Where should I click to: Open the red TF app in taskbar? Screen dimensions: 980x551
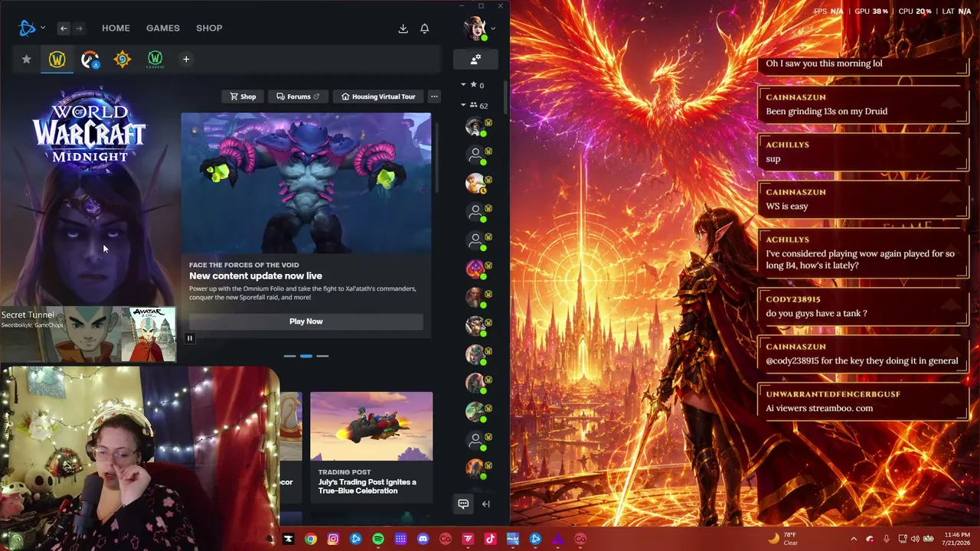click(x=469, y=539)
